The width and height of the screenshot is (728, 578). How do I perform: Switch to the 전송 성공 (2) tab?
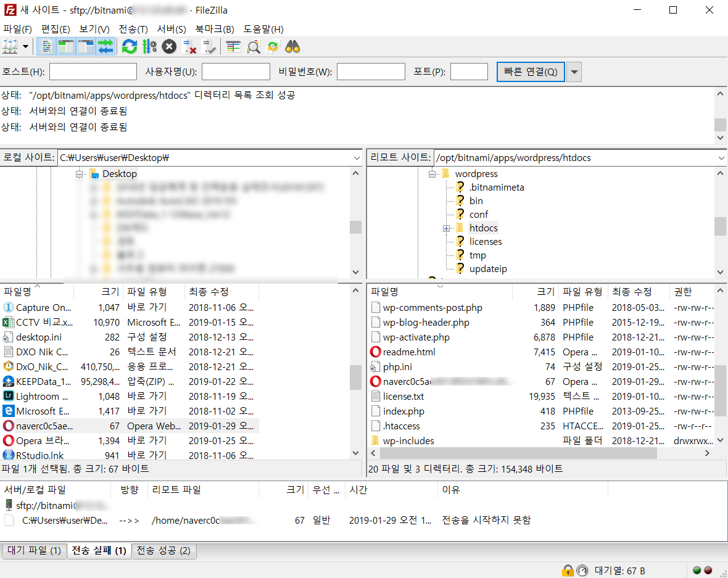164,551
